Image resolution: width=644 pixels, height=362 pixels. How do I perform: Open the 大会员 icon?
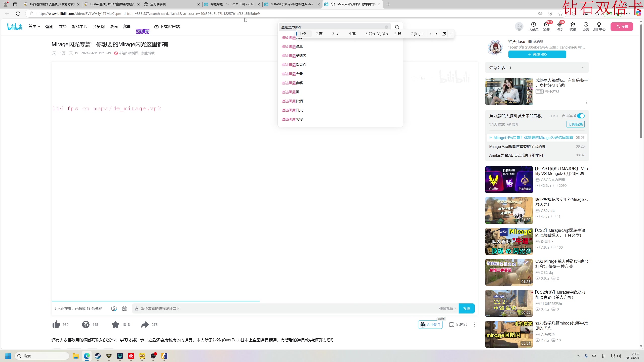coord(533,26)
